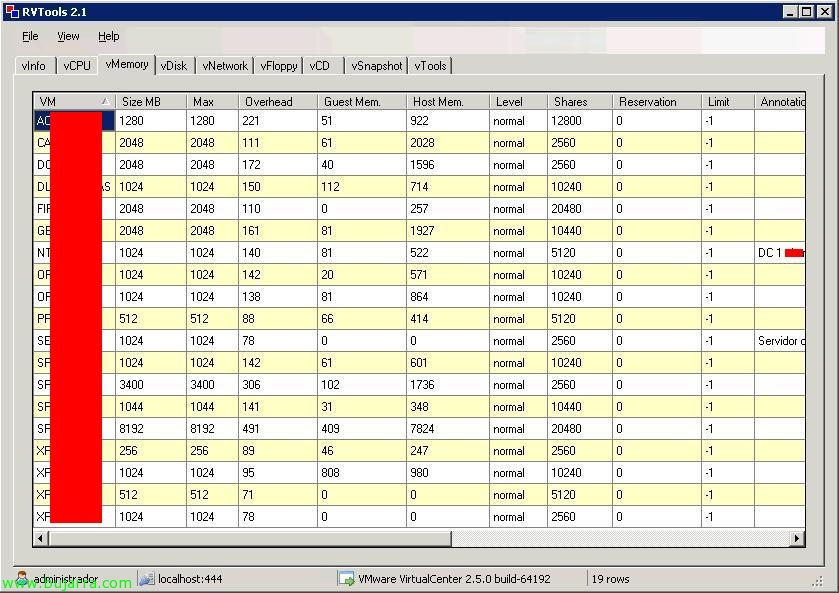Open the vFloppy tab
This screenshot has width=839, height=593.
[279, 66]
